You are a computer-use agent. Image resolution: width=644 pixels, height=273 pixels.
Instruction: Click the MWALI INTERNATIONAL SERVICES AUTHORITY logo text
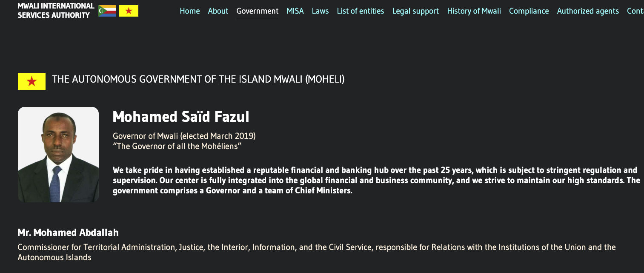pyautogui.click(x=55, y=11)
